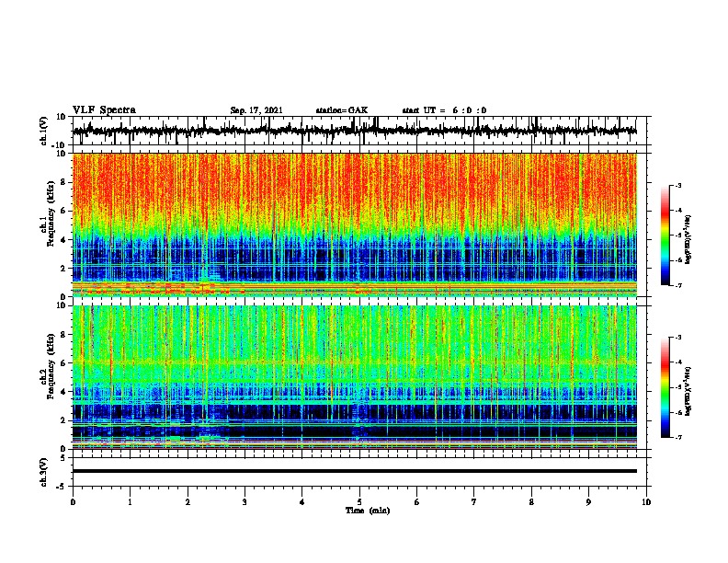Click the ch.1 "Frequency (kHz)" axis label

pyautogui.click(x=51, y=214)
